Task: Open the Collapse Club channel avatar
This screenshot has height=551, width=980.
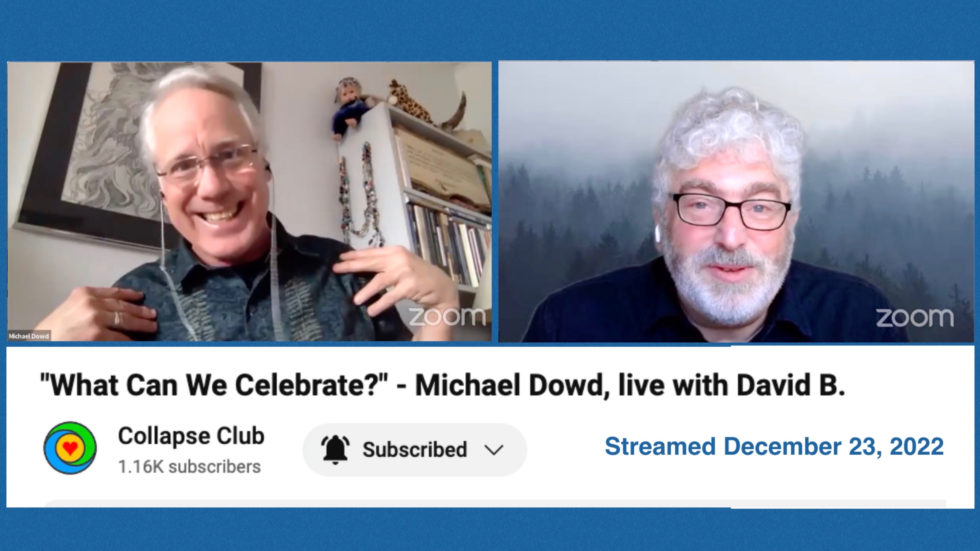Action: (x=70, y=448)
